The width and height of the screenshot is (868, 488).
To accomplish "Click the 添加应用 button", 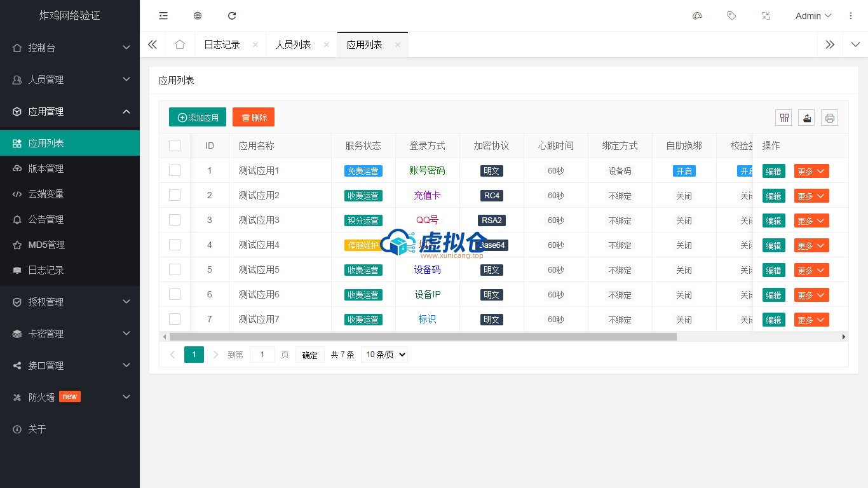I will [198, 117].
